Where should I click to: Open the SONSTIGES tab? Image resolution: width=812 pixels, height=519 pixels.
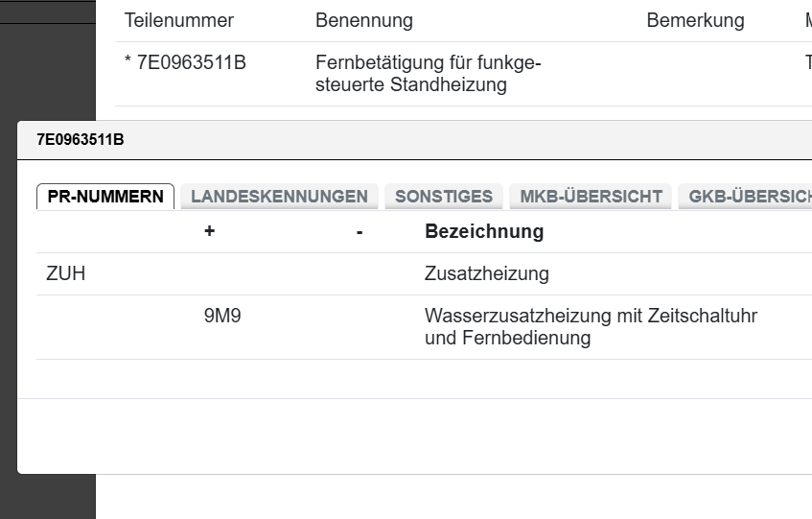coord(444,197)
